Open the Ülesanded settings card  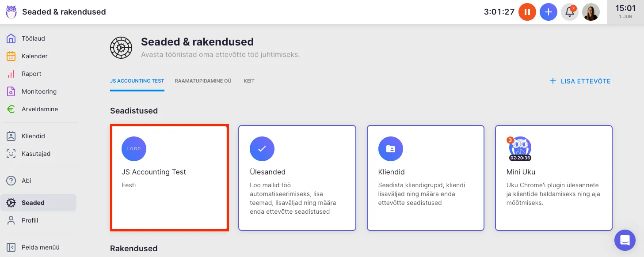point(297,178)
